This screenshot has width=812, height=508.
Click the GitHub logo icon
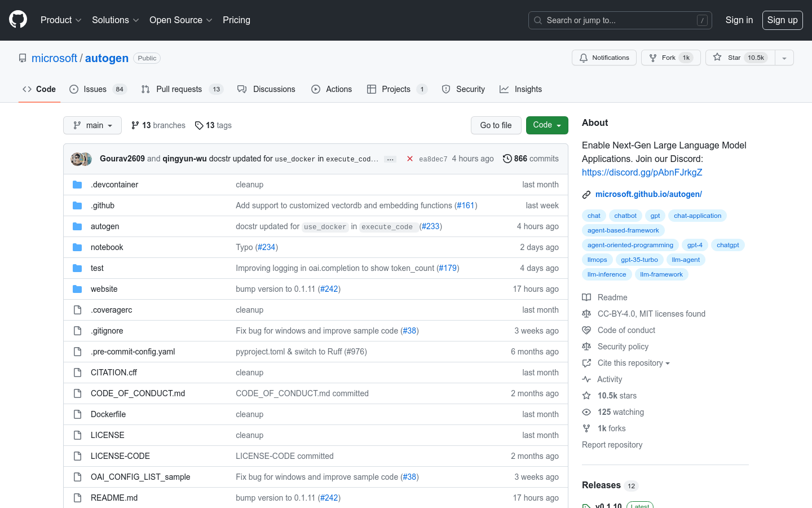18,20
